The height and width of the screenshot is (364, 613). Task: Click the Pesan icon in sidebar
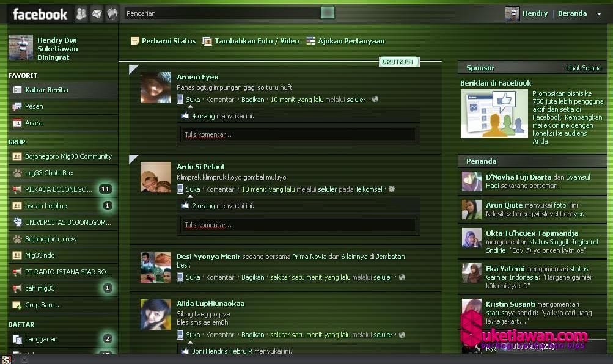[x=17, y=106]
